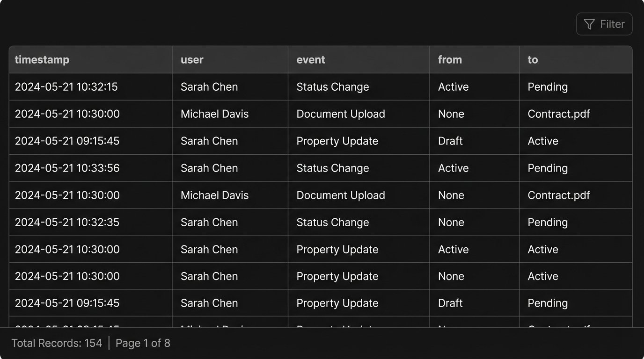
Task: Click the Page 1 of 8 indicator
Action: [143, 344]
